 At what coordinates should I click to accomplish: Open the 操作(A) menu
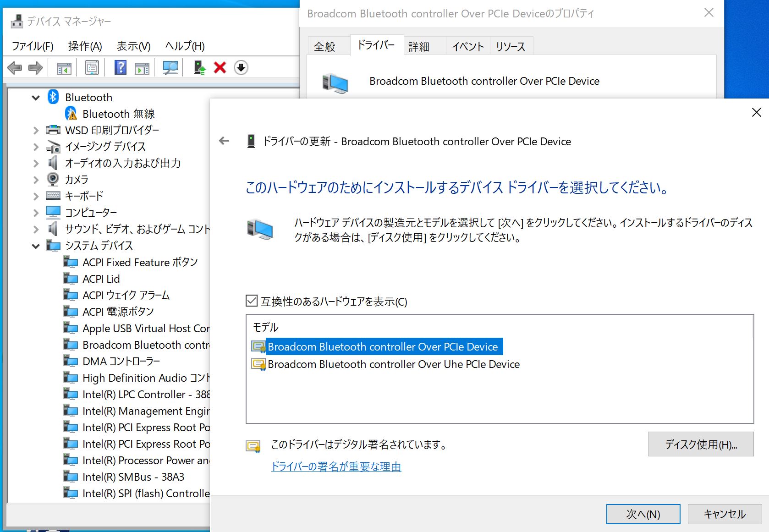pos(85,46)
